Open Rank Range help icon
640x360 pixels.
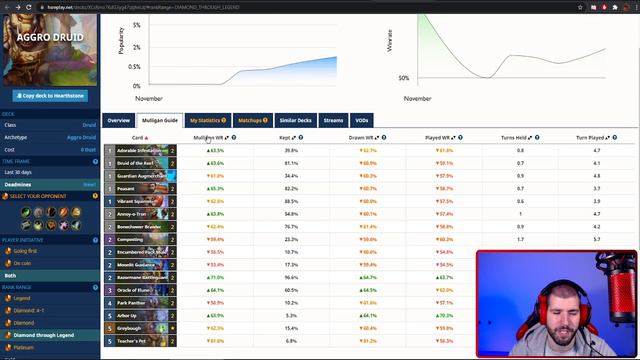coord(95,287)
